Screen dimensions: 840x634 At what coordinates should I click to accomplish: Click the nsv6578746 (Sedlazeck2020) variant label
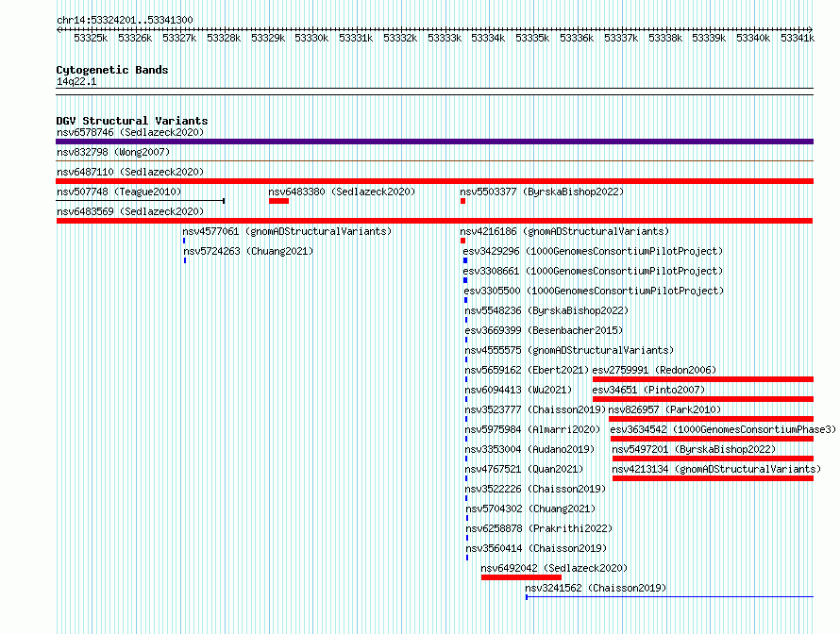(x=130, y=132)
